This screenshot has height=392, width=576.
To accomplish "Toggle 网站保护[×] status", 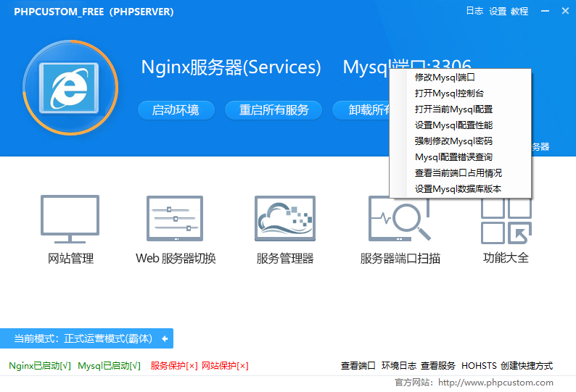I will coord(225,366).
